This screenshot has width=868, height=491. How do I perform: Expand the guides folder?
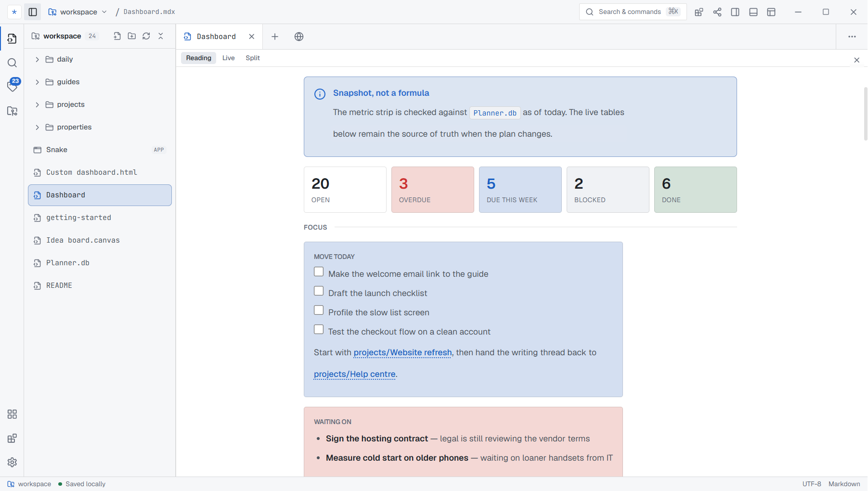tap(37, 82)
